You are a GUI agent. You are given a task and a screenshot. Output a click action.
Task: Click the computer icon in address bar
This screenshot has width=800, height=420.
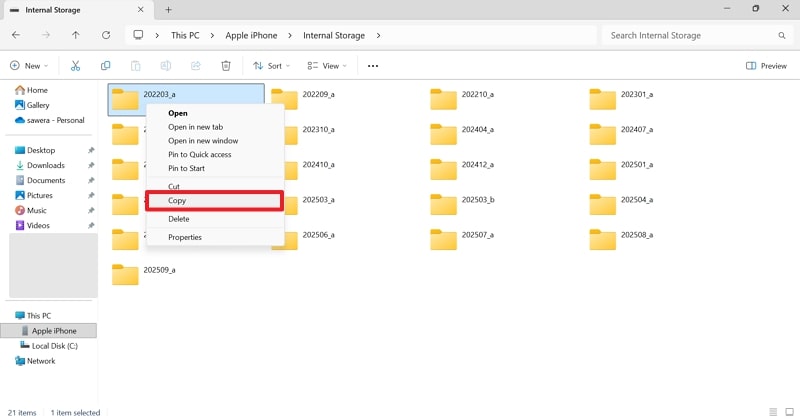(138, 35)
